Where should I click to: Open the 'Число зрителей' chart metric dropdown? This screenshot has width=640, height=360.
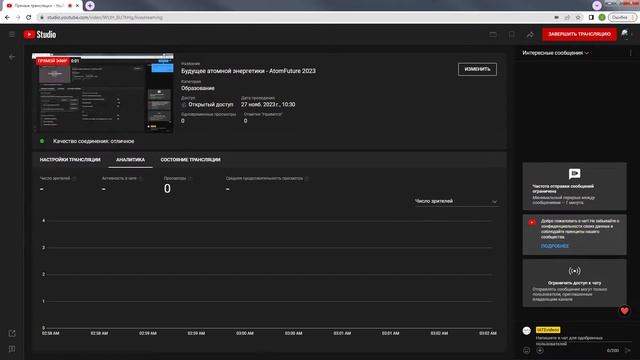(x=456, y=201)
